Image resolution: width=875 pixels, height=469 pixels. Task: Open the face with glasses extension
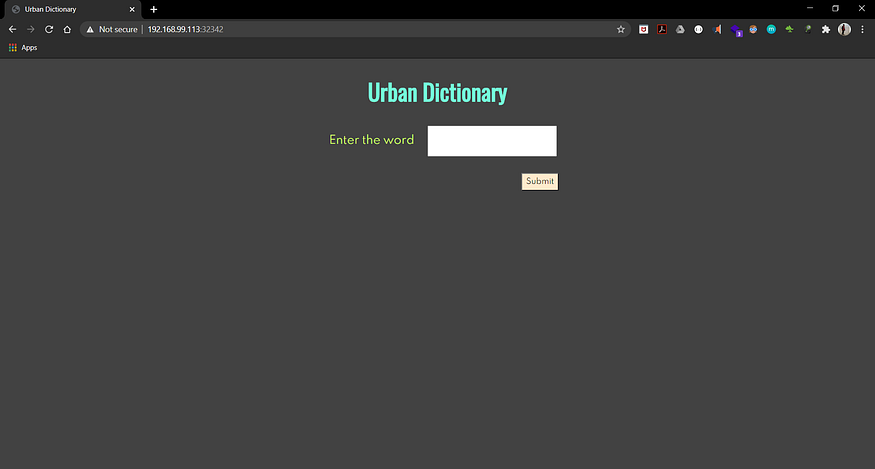point(753,30)
